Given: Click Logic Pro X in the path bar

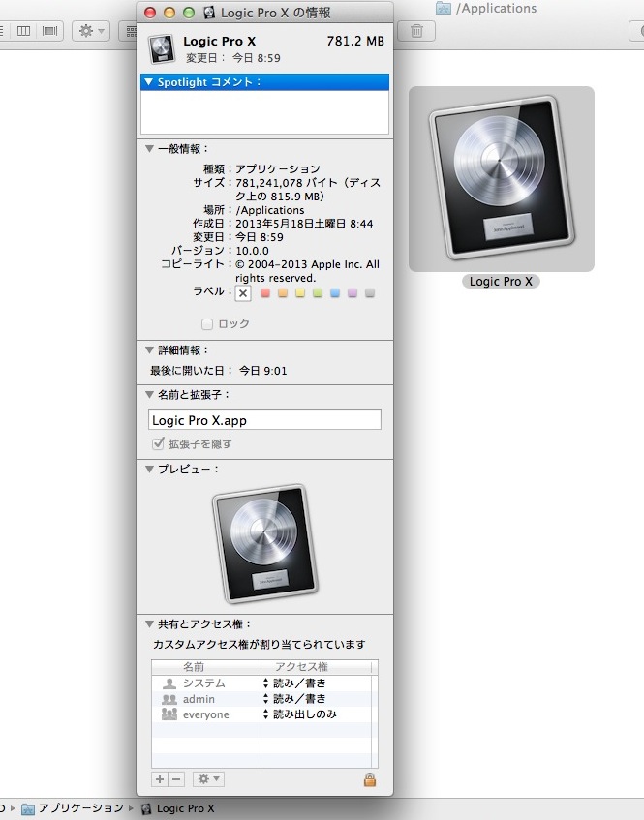Looking at the screenshot, I should [x=178, y=808].
